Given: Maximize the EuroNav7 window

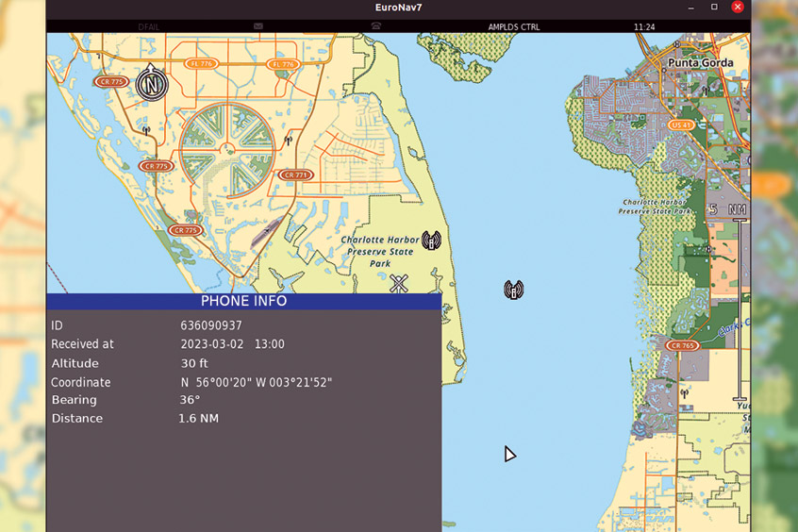Looking at the screenshot, I should click(x=714, y=8).
